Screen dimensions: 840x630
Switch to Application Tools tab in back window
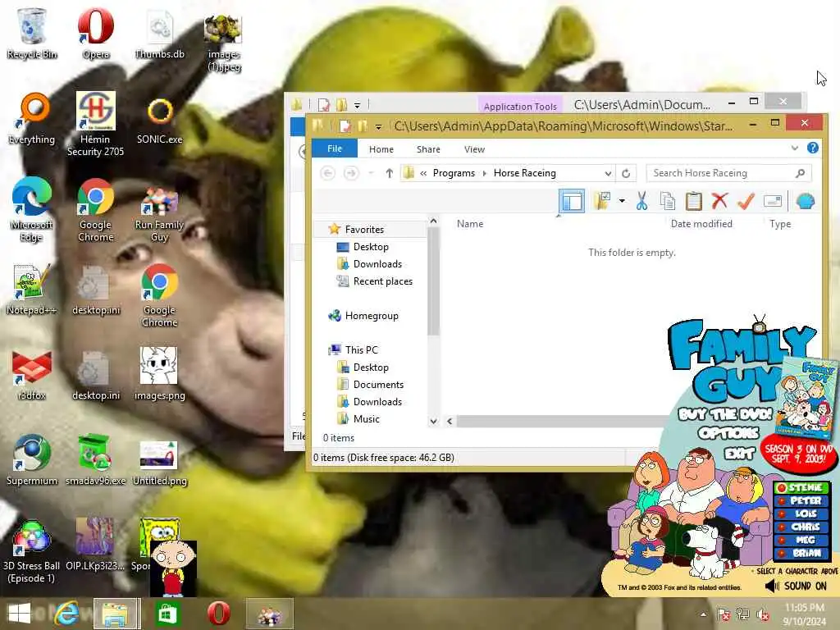coord(519,106)
